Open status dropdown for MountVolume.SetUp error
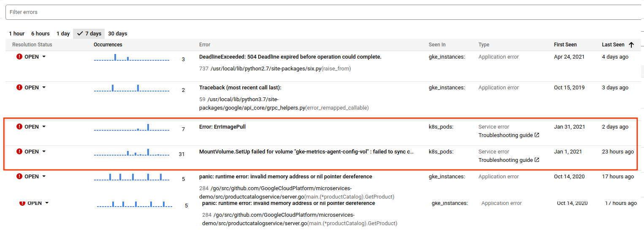The width and height of the screenshot is (644, 234). (x=44, y=152)
